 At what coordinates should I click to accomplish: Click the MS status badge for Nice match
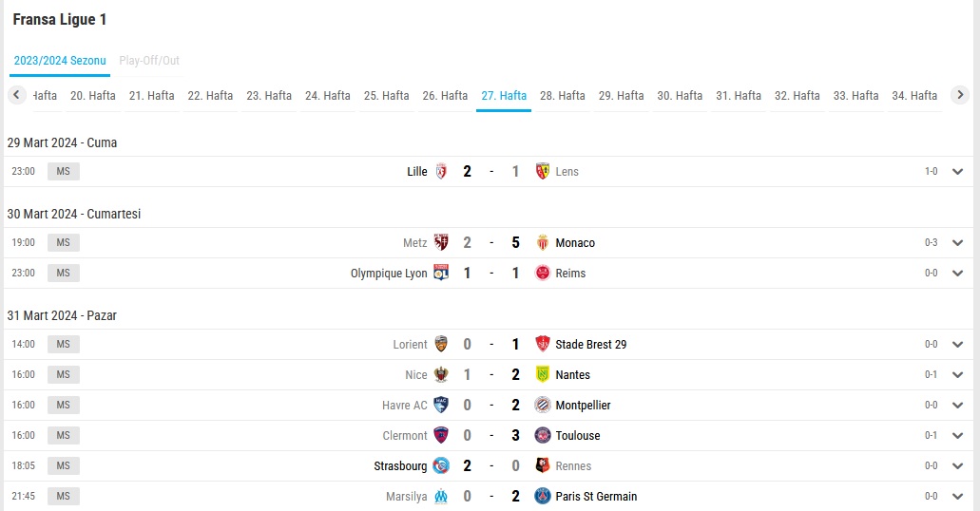click(63, 375)
